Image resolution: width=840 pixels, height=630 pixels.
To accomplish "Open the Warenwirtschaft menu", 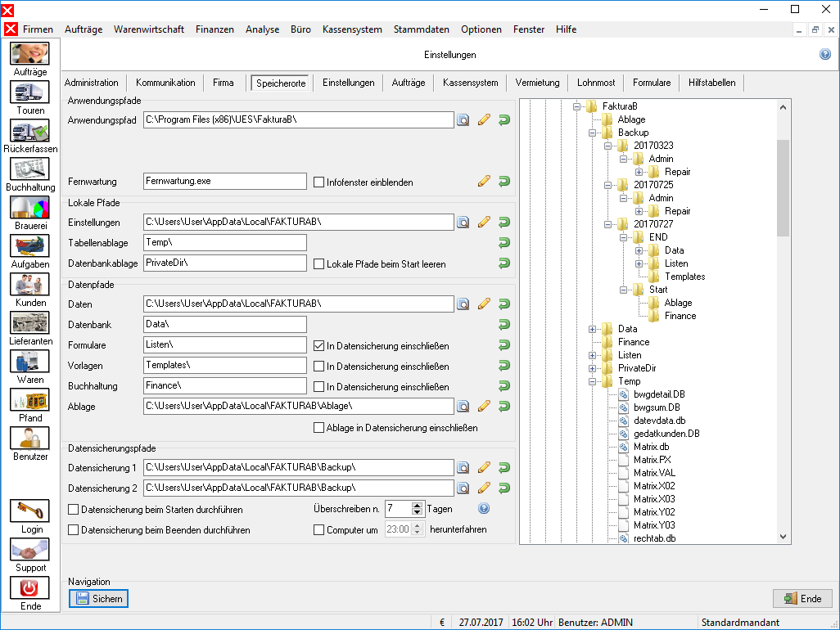I will 148,29.
